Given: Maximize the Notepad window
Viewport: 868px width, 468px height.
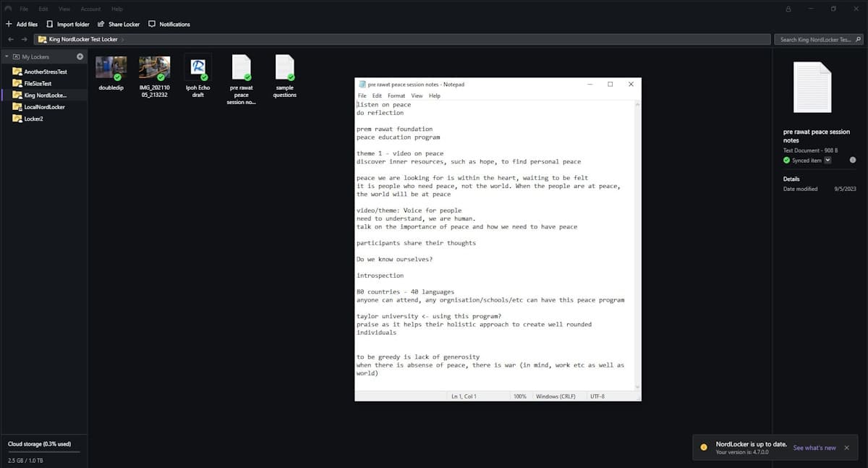Looking at the screenshot, I should (610, 84).
